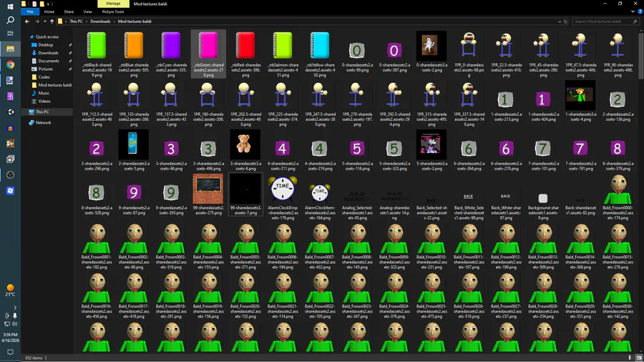This screenshot has width=644, height=362.
Task: Select the 1PR_0-sharedassets2 sprite file
Action: (469, 54)
